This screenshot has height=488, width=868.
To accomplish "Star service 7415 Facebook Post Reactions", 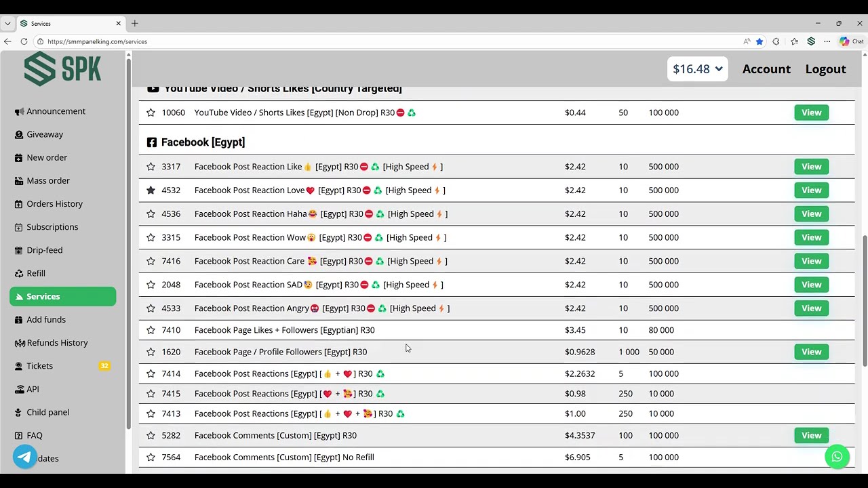I will pos(151,394).
